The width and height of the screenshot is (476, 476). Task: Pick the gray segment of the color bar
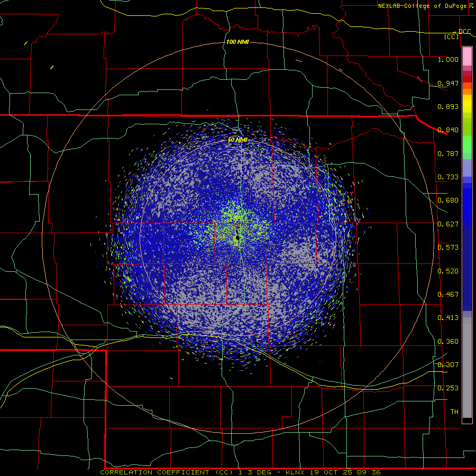click(x=467, y=368)
